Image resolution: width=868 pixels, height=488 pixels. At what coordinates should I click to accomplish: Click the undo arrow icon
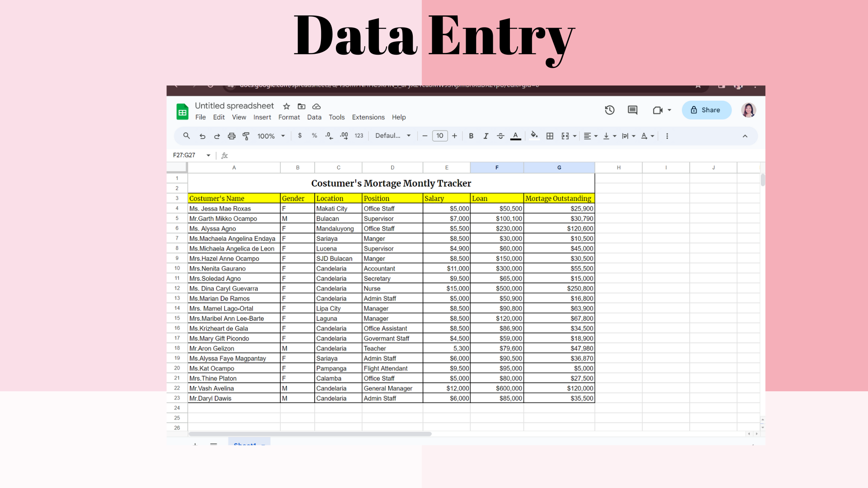tap(203, 136)
